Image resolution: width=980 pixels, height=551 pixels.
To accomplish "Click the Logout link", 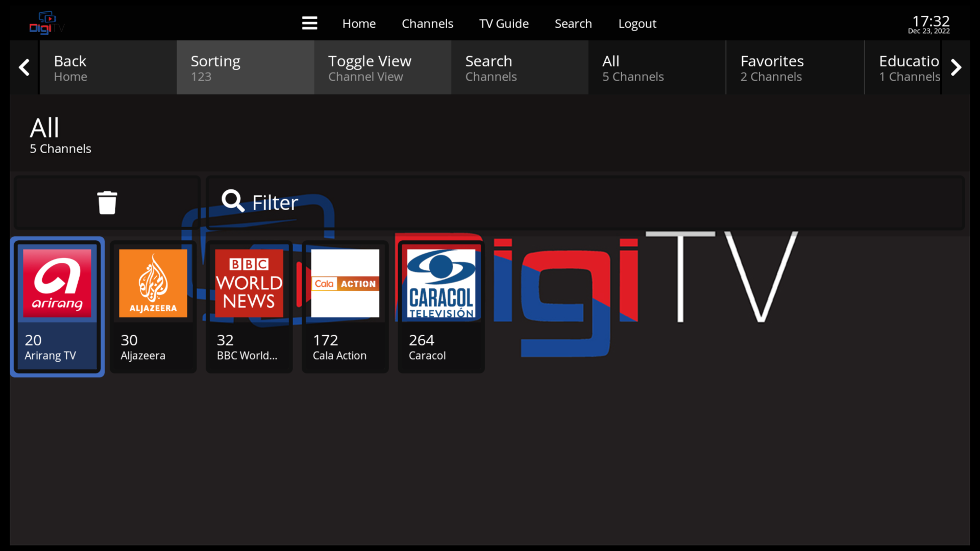I will pos(637,23).
